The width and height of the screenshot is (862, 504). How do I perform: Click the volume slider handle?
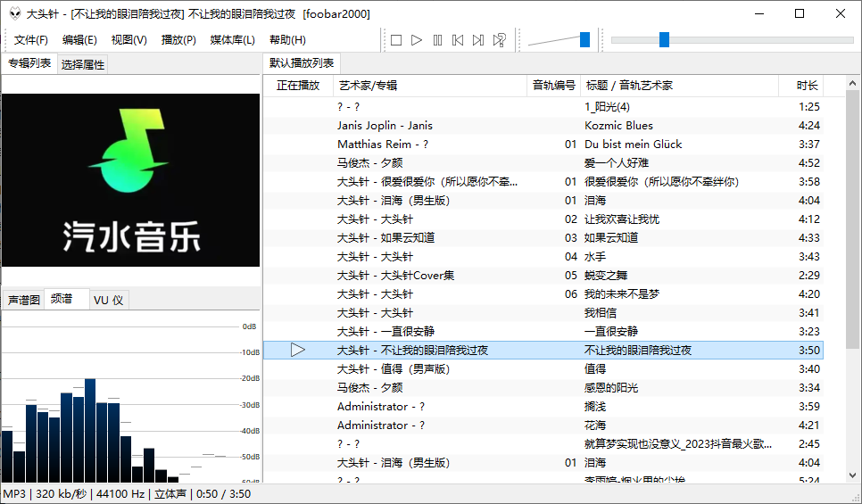[x=584, y=39]
